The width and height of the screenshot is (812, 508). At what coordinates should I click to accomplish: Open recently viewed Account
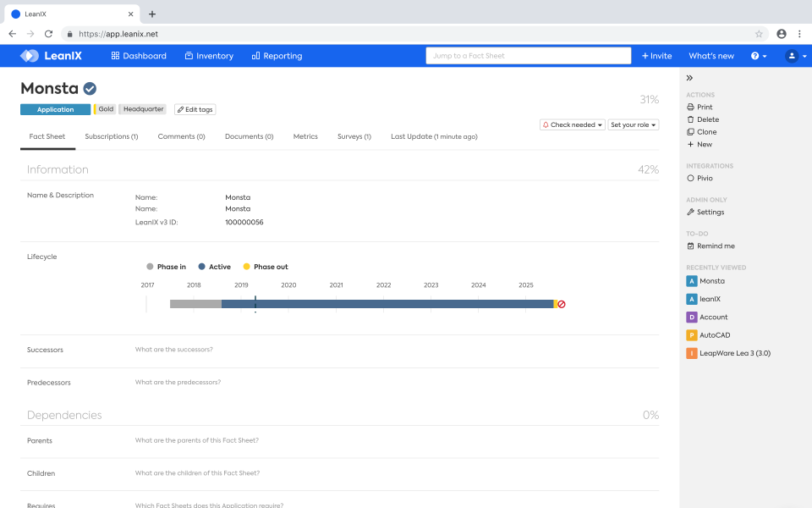point(707,317)
